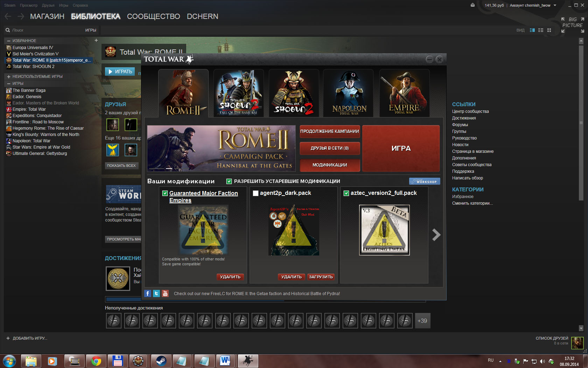Open the Twitter icon link

pyautogui.click(x=156, y=293)
